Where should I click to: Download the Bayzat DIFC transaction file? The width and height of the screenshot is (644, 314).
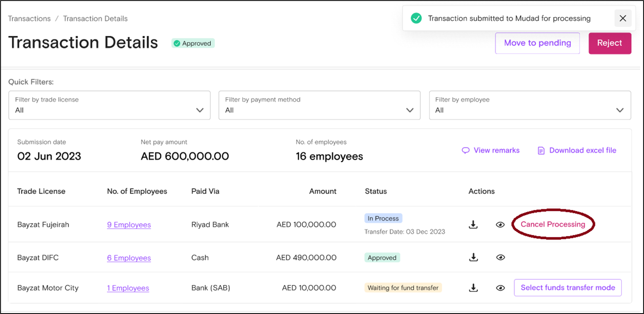[x=473, y=257]
